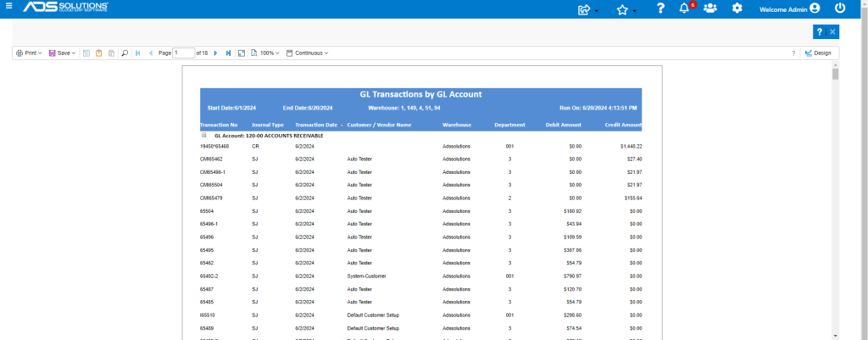
Task: Click the report vertical scrollbar thumb
Action: [835, 75]
